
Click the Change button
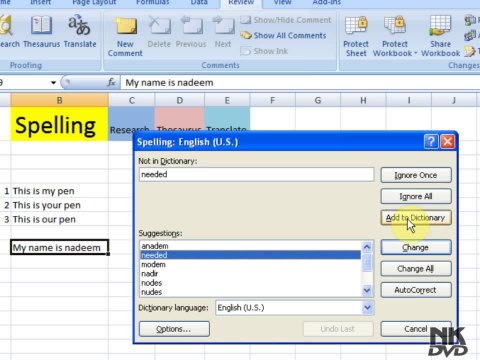tap(416, 247)
